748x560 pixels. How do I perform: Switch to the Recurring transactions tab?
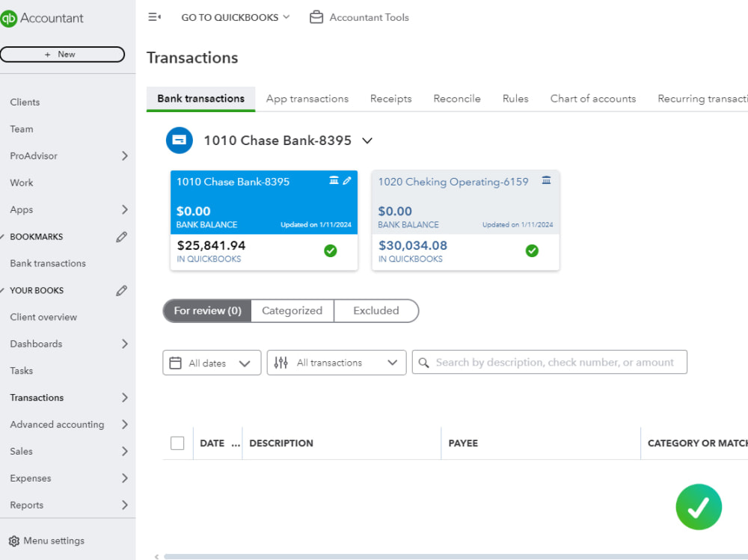(x=702, y=99)
